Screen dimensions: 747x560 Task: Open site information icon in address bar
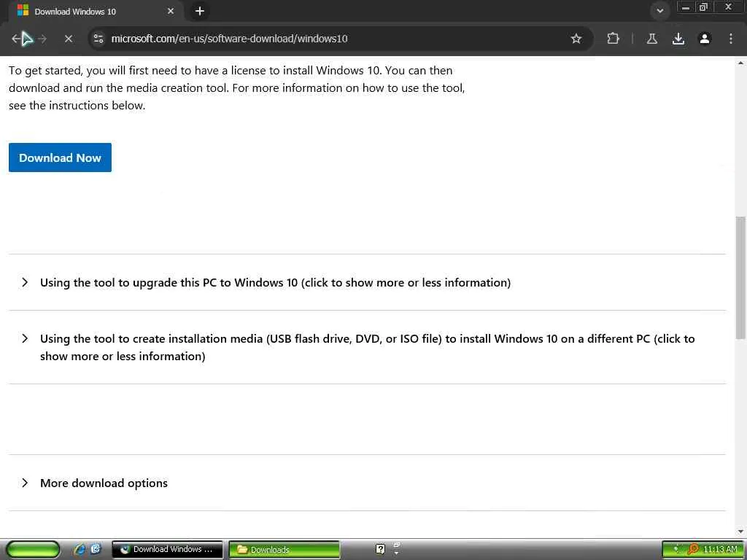click(x=98, y=39)
